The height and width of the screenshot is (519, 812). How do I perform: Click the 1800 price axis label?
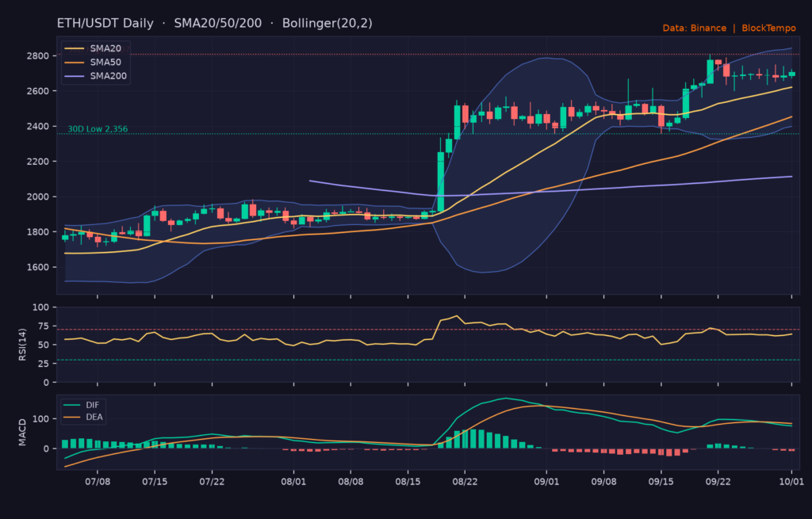coord(38,232)
